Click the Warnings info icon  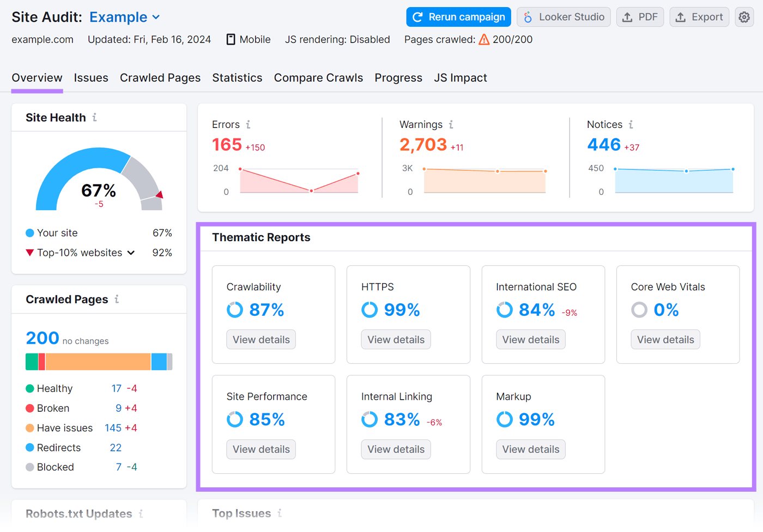451,125
